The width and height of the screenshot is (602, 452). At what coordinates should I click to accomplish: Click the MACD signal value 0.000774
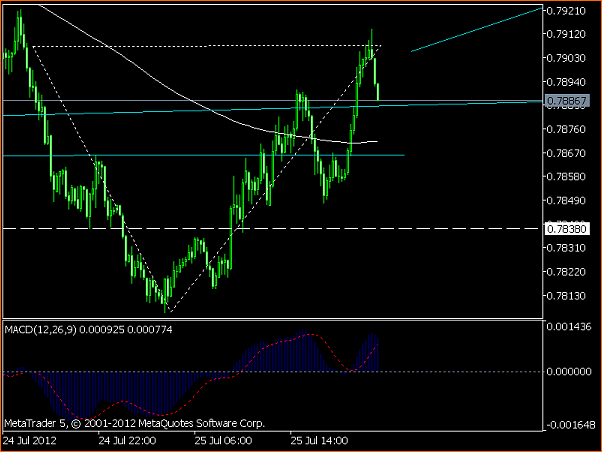click(x=149, y=329)
